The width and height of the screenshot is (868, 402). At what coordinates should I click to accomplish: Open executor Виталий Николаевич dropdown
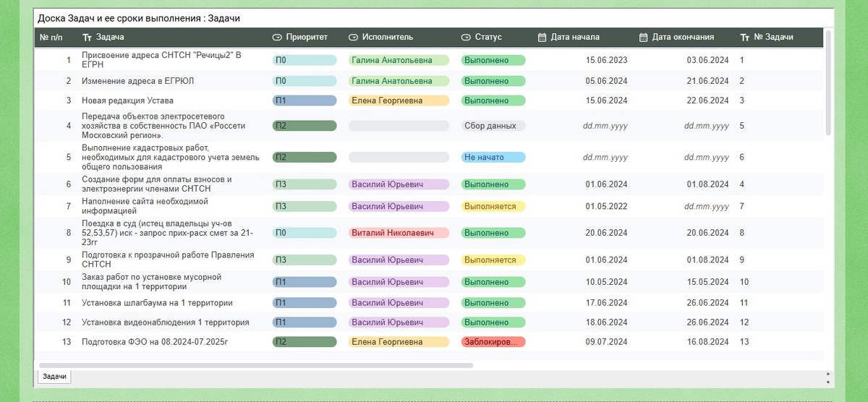pos(399,233)
